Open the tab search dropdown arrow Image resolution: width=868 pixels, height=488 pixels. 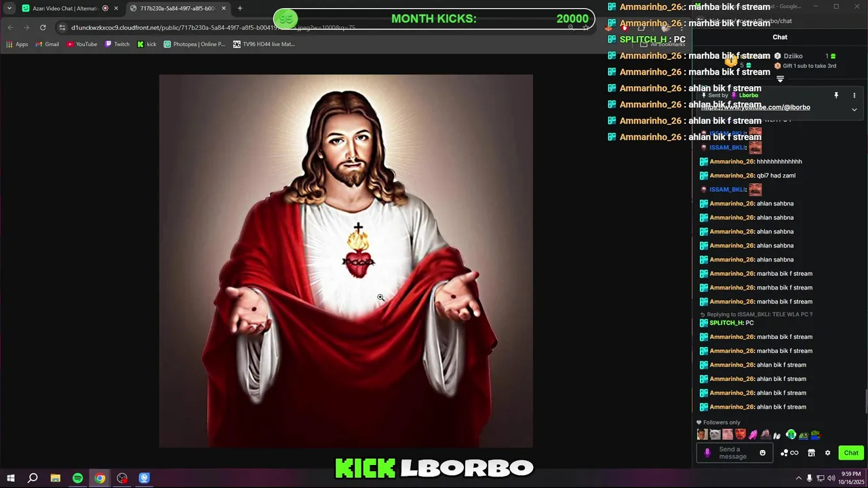coord(9,8)
